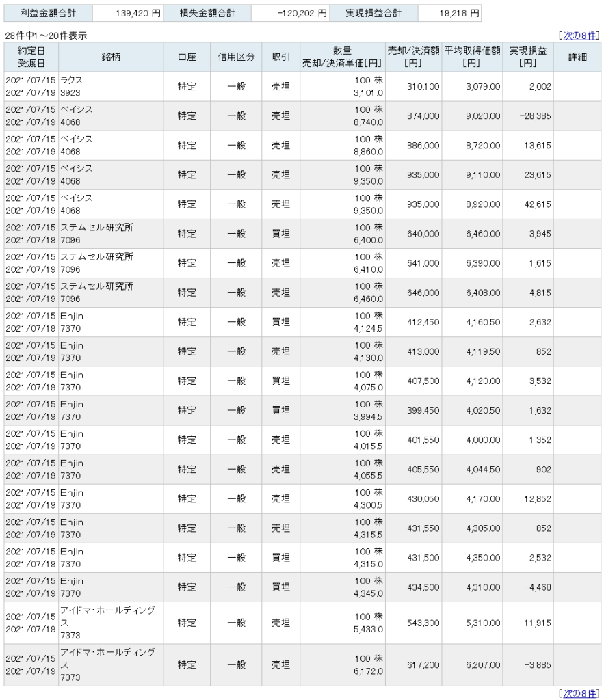The image size is (604, 700).
Task: Click the 11,915 realized profit cell
Action: [x=528, y=623]
